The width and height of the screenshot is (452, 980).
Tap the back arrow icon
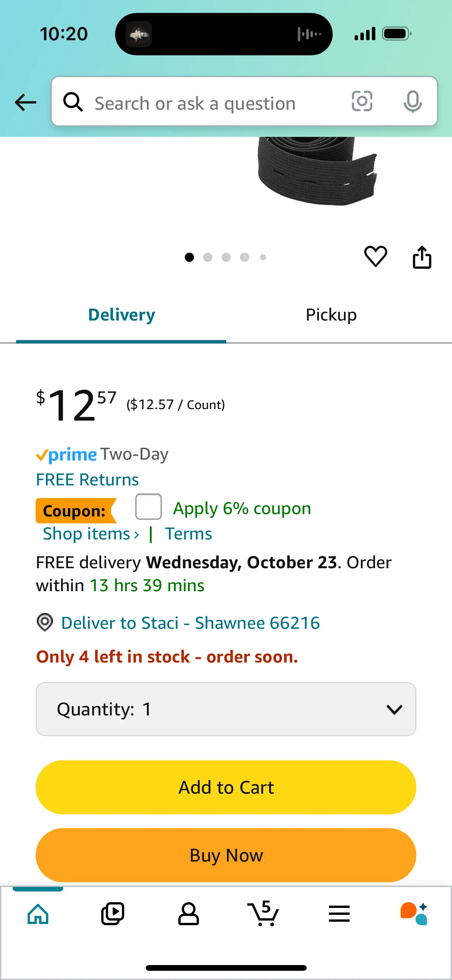(x=25, y=103)
